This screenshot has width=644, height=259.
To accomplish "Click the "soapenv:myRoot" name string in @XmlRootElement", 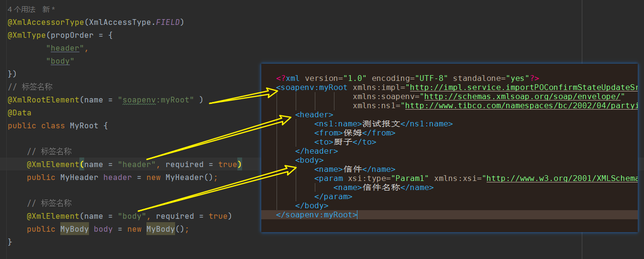I will [x=158, y=100].
